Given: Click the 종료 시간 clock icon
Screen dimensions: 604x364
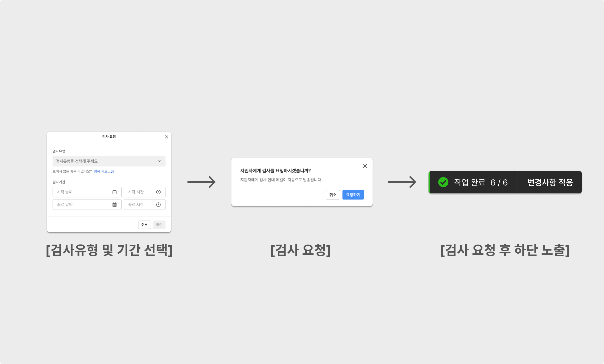Looking at the screenshot, I should (x=158, y=205).
